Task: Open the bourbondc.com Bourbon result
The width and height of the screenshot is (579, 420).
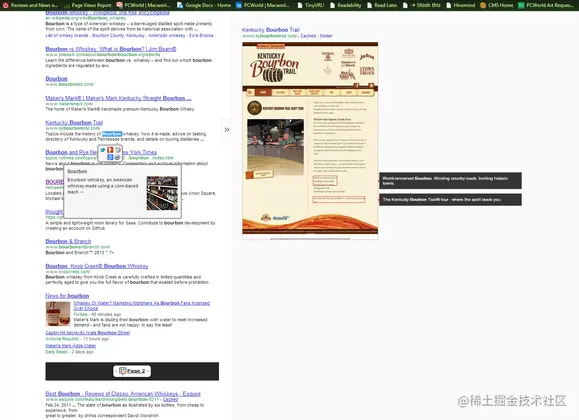Action: [56, 79]
